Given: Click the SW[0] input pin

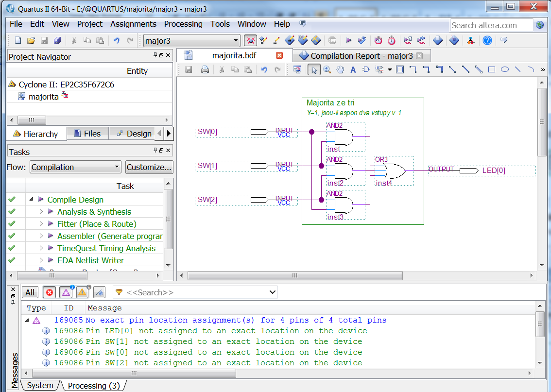Looking at the screenshot, I should (x=246, y=132).
